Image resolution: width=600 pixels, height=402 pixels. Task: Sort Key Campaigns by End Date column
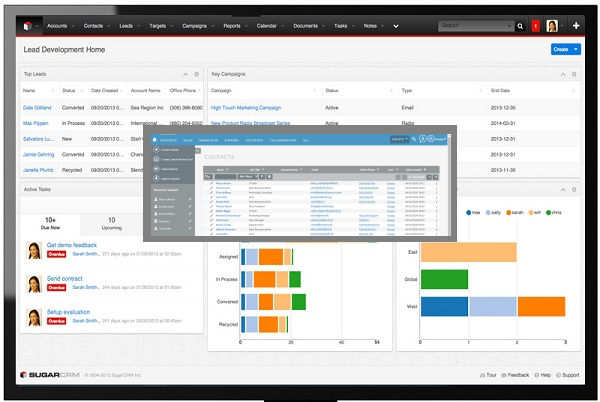[x=501, y=91]
